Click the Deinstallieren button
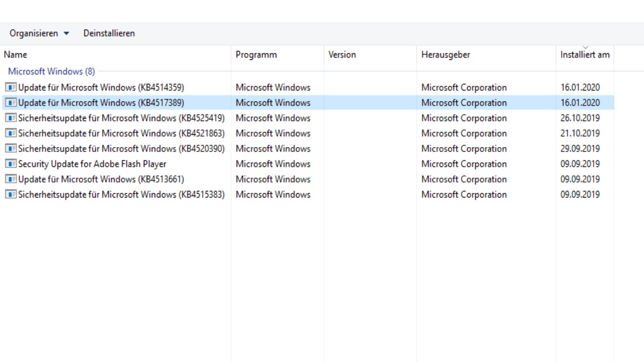The height and width of the screenshot is (362, 644). [x=109, y=33]
